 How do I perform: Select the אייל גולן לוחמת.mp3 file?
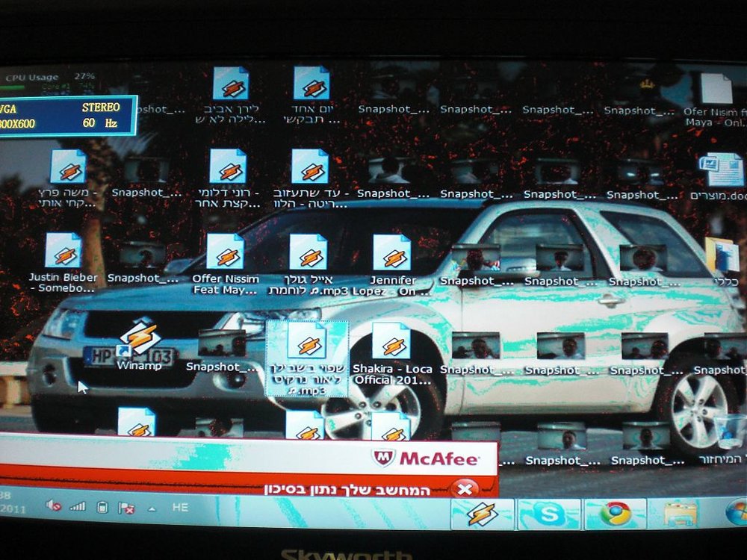(308, 265)
